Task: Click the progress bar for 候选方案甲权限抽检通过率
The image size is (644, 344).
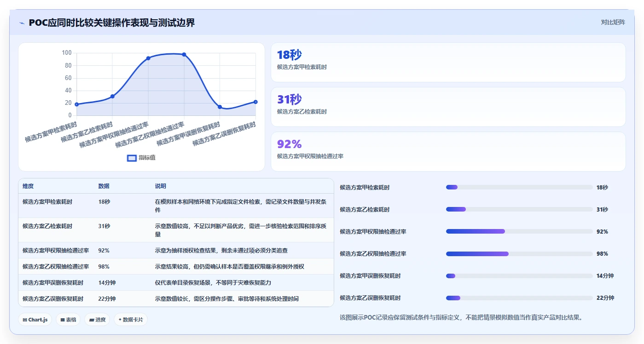Action: (519, 231)
